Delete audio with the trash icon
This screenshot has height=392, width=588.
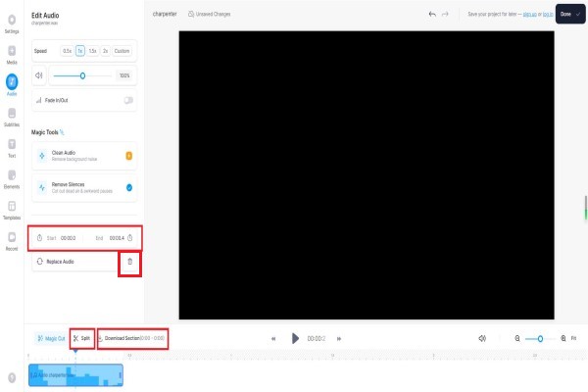pos(129,262)
